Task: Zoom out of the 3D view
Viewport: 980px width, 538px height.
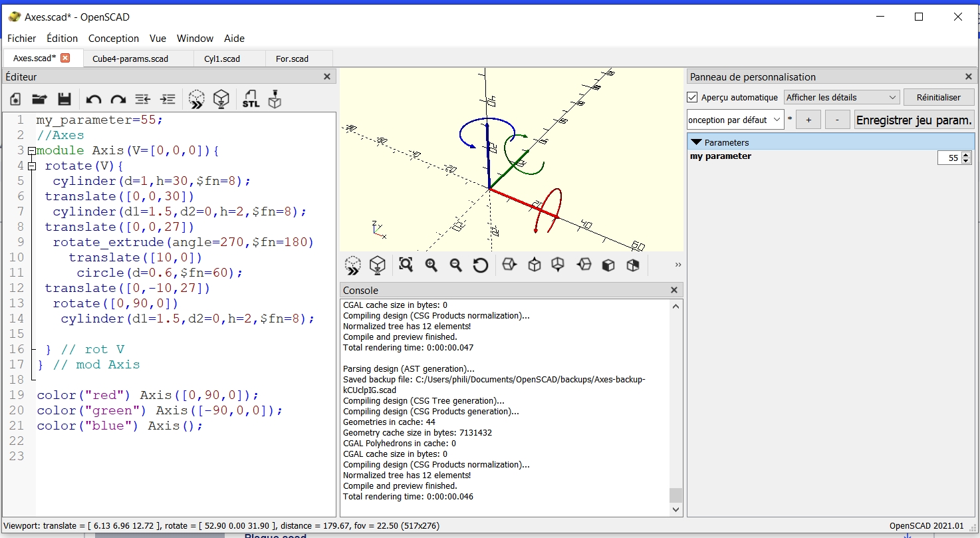Action: [455, 265]
